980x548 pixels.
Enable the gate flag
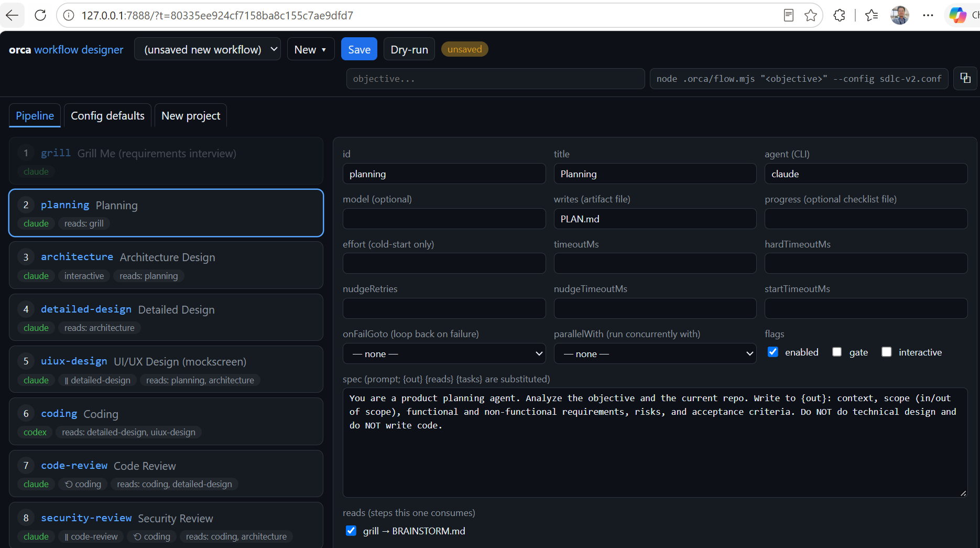point(837,352)
